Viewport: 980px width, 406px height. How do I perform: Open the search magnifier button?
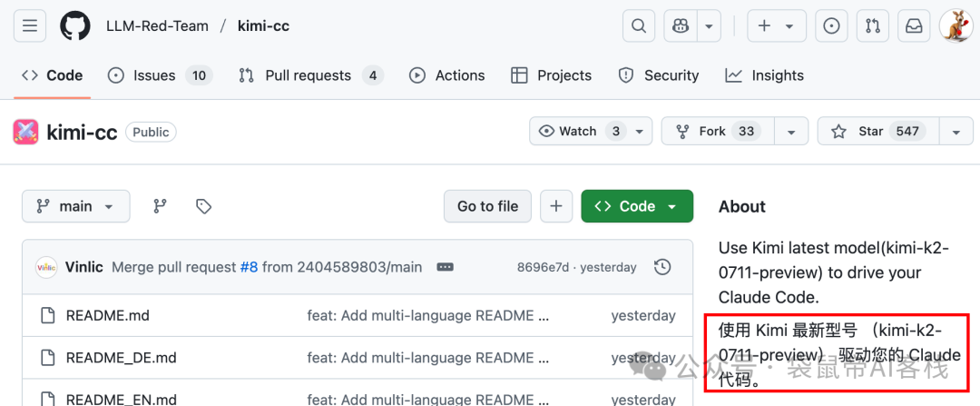click(x=638, y=25)
